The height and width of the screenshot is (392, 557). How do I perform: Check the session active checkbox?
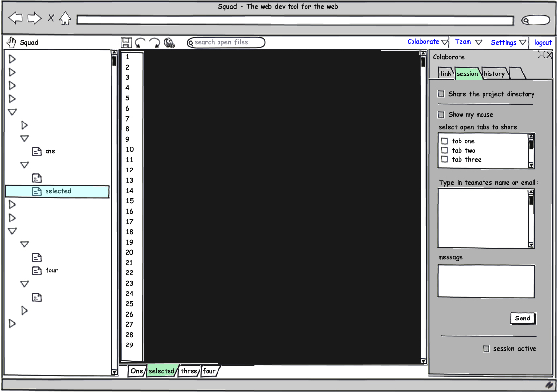[x=486, y=349]
